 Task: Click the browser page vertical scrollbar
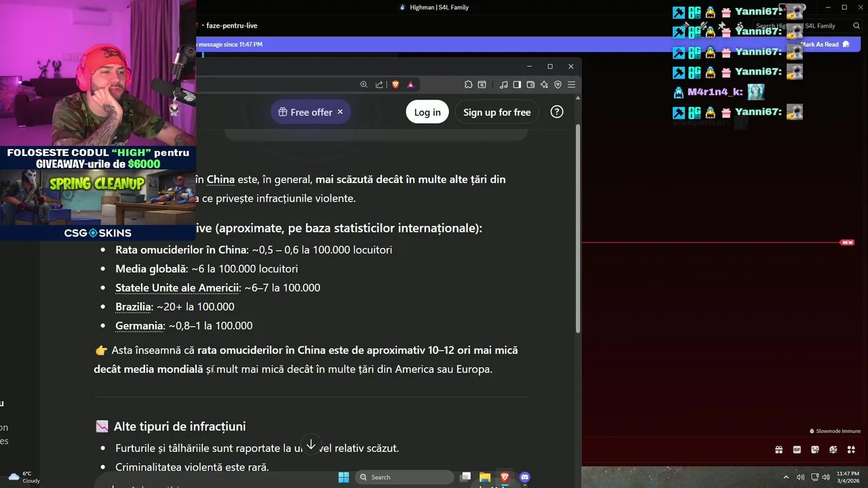(x=578, y=228)
